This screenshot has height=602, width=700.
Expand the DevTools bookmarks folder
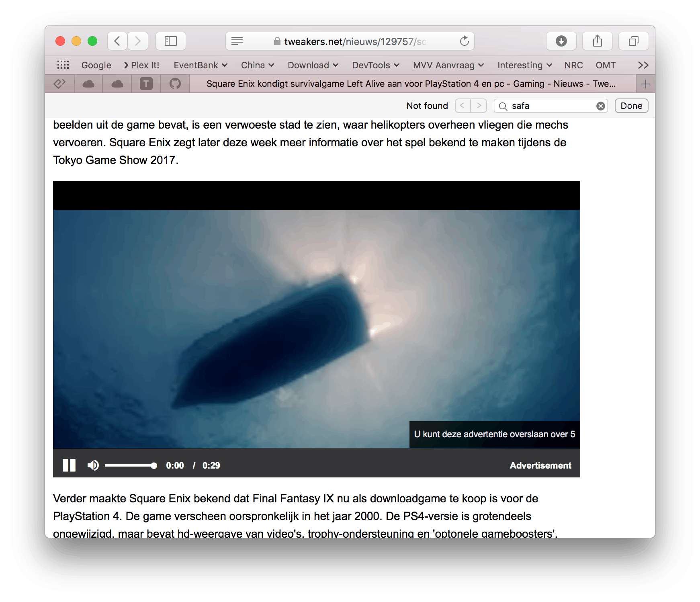376,65
